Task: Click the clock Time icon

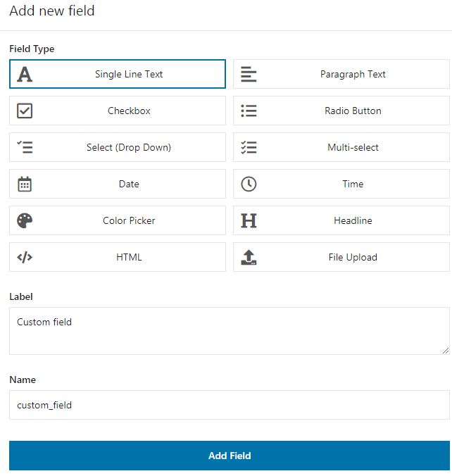Action: (x=249, y=184)
